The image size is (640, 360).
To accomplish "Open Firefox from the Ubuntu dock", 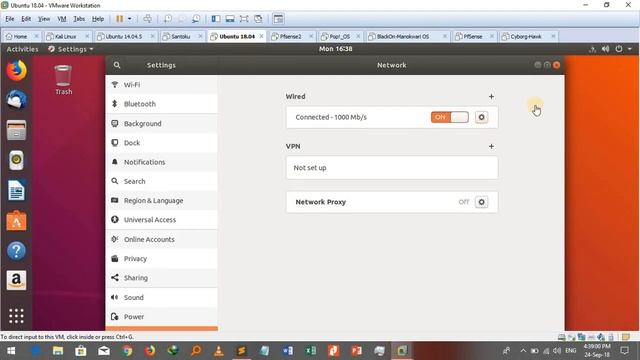I will click(16, 70).
